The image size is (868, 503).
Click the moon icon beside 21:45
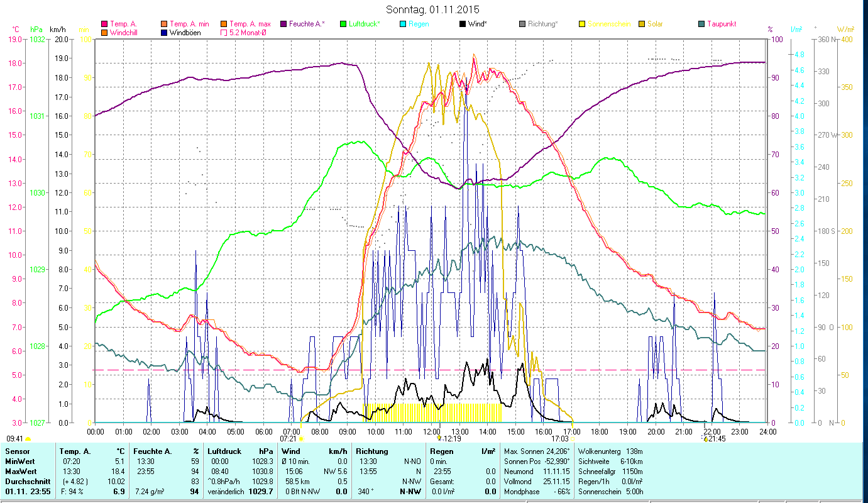(705, 438)
